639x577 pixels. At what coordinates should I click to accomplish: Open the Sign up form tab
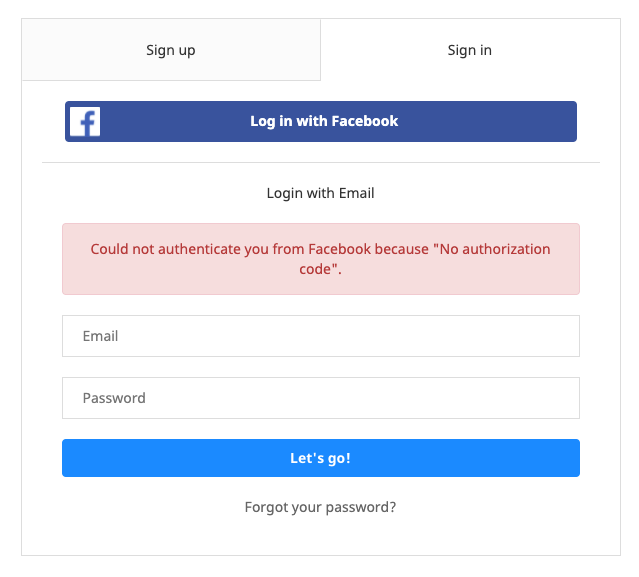pos(171,50)
